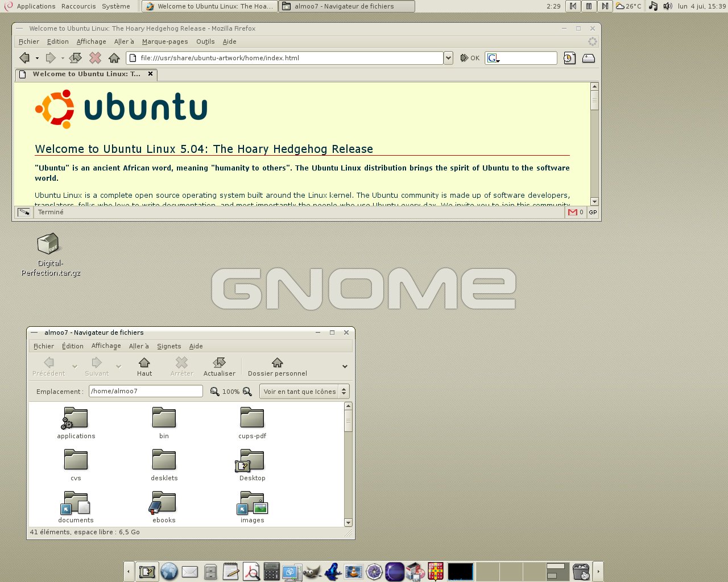Open history sidebar icon in Firefox toolbar

(569, 58)
